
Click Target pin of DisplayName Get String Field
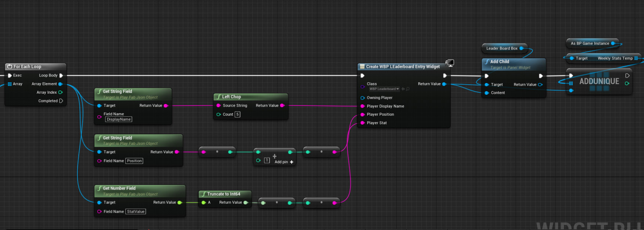pos(99,105)
